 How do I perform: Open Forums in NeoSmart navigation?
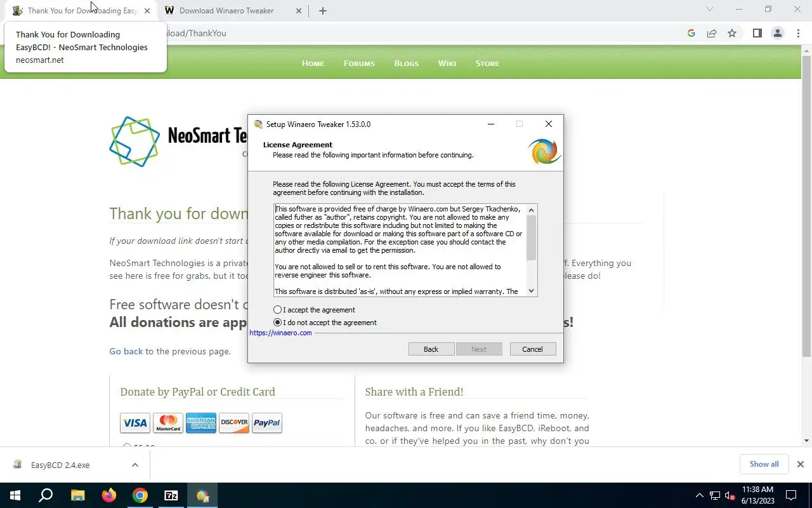pyautogui.click(x=359, y=63)
